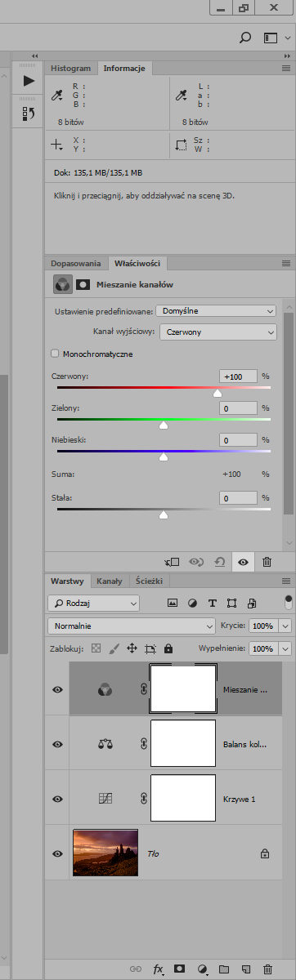Switch to the Dopasowania tab
This screenshot has width=296, height=980.
(76, 264)
